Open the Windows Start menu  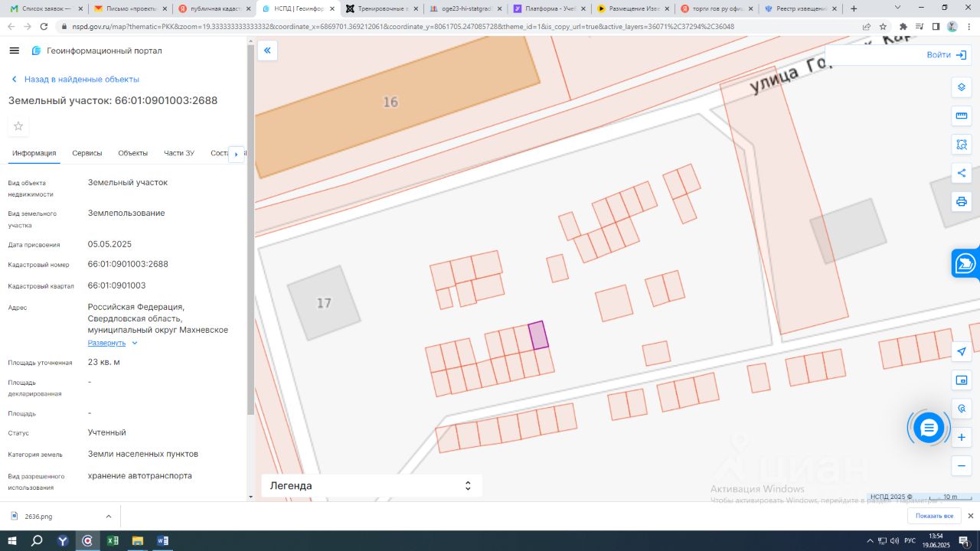click(x=12, y=540)
